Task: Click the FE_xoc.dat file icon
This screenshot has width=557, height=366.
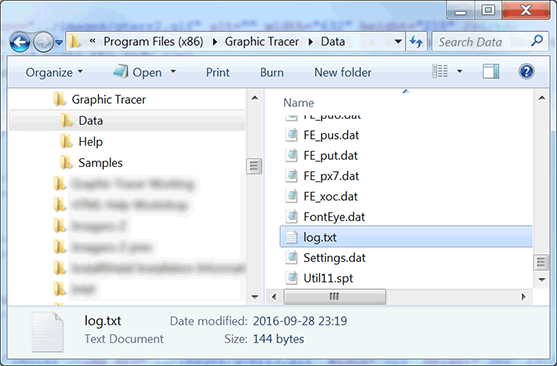Action: tap(291, 197)
